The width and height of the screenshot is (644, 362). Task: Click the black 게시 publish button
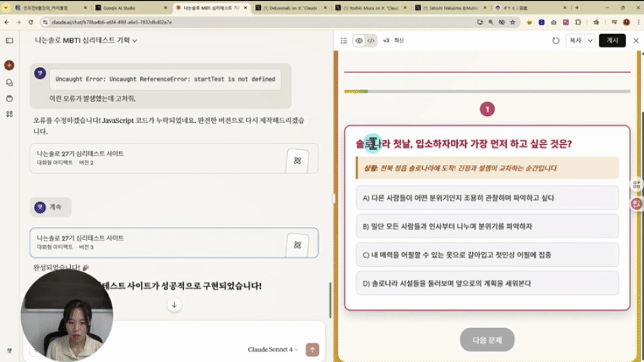[x=612, y=41]
